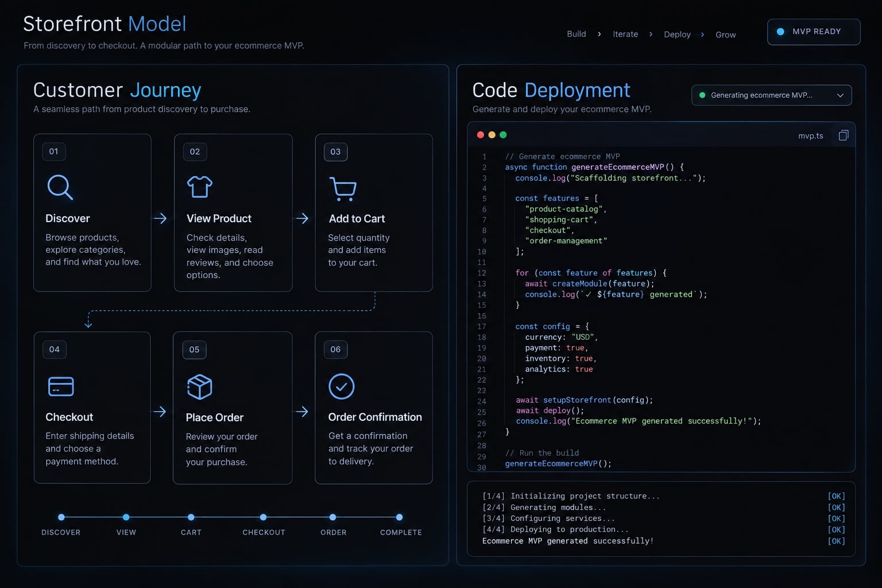Copy code with the mvp.ts copy icon
The height and width of the screenshot is (588, 882).
coord(844,136)
